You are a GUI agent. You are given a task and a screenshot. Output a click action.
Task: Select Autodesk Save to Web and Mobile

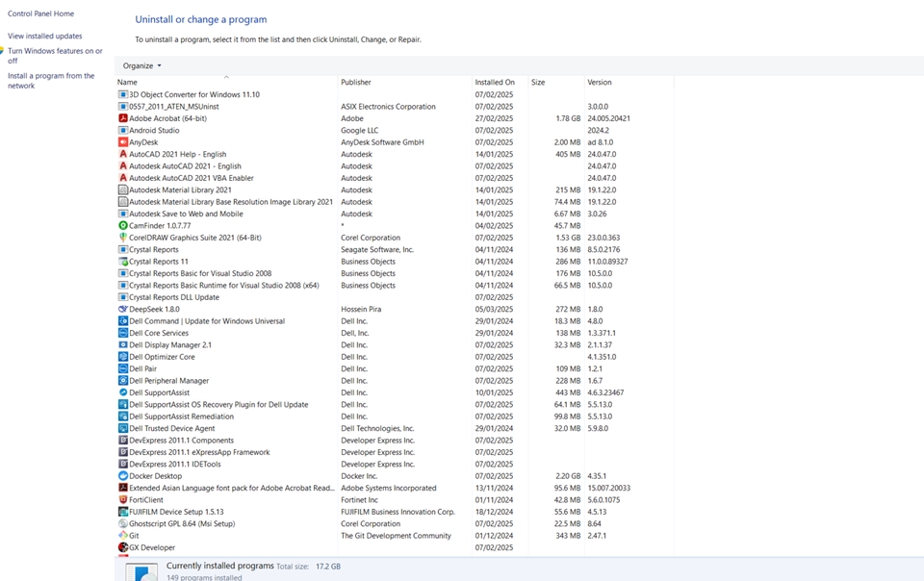186,214
